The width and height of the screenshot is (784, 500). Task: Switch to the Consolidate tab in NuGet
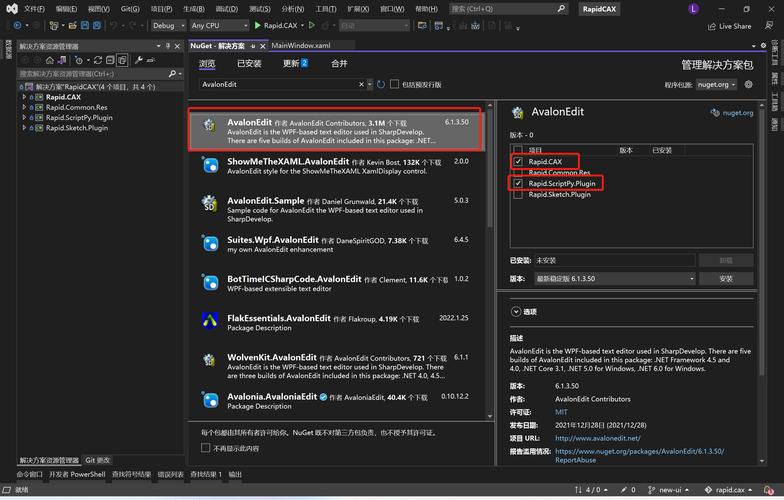(x=339, y=64)
